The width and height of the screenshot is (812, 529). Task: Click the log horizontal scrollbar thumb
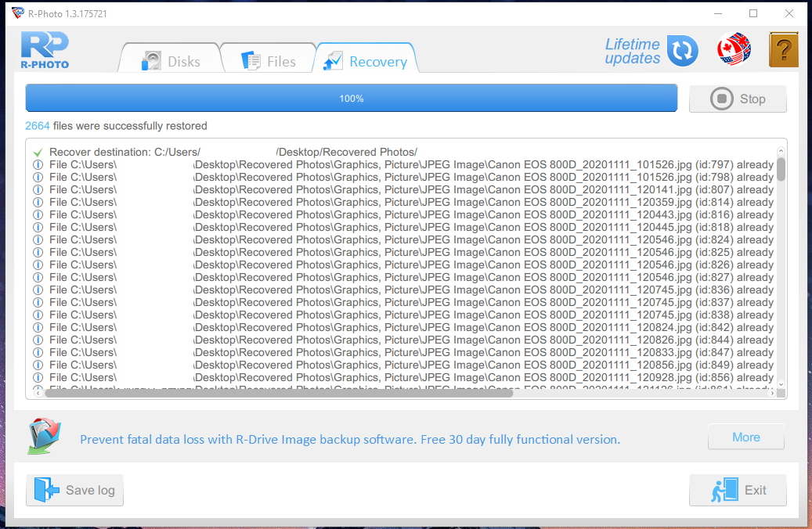(x=279, y=394)
